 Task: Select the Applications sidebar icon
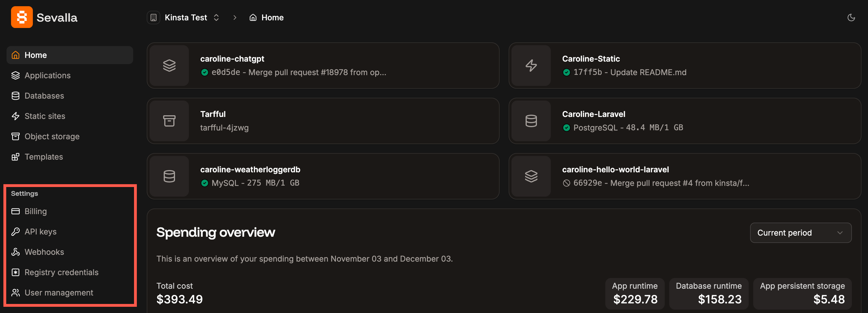(16, 75)
